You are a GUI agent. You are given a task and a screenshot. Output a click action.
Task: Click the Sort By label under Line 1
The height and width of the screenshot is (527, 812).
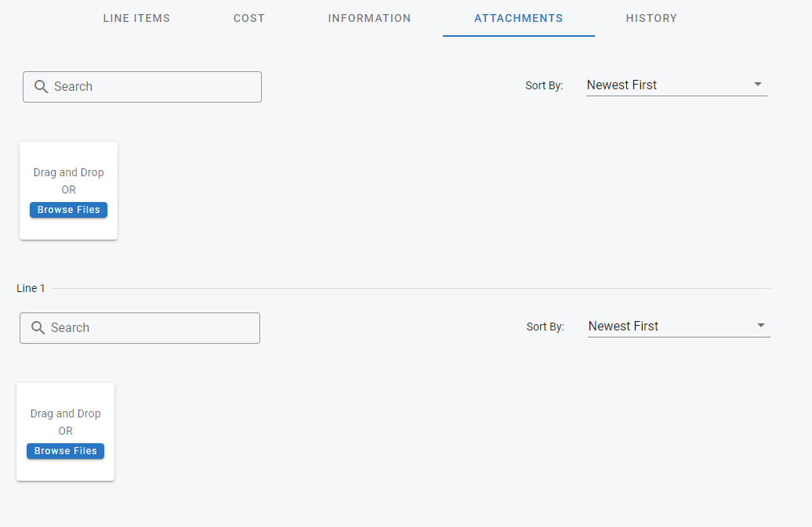pyautogui.click(x=545, y=327)
